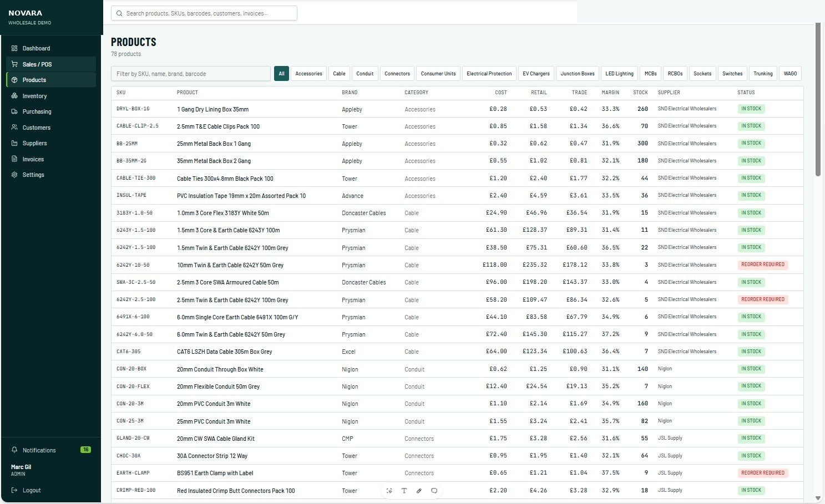Open Inventory using its sidebar icon
825x504 pixels.
tap(14, 96)
